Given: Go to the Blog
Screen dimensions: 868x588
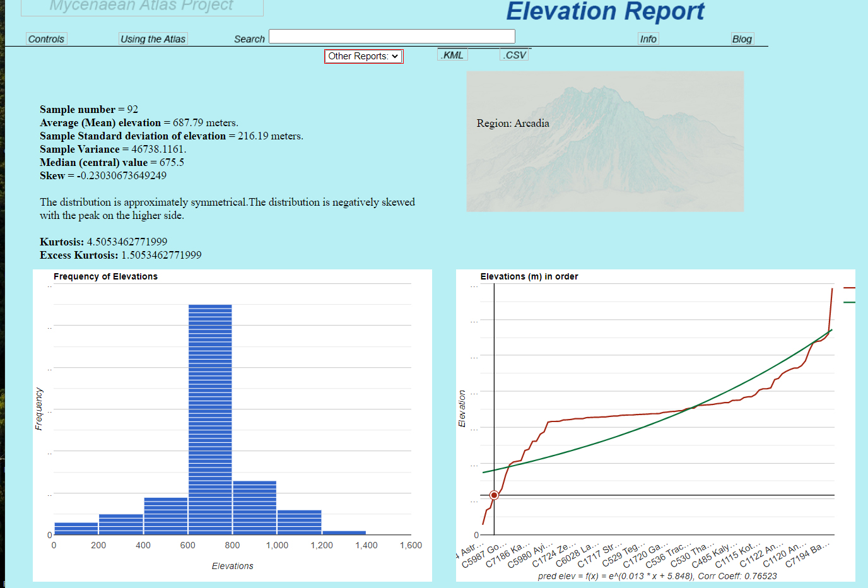Looking at the screenshot, I should point(742,39).
